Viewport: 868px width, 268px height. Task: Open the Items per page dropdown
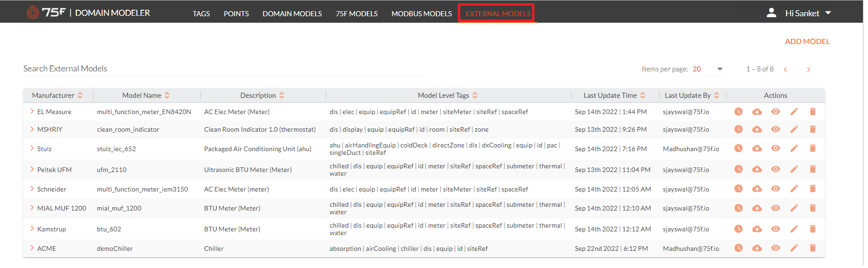(x=708, y=69)
